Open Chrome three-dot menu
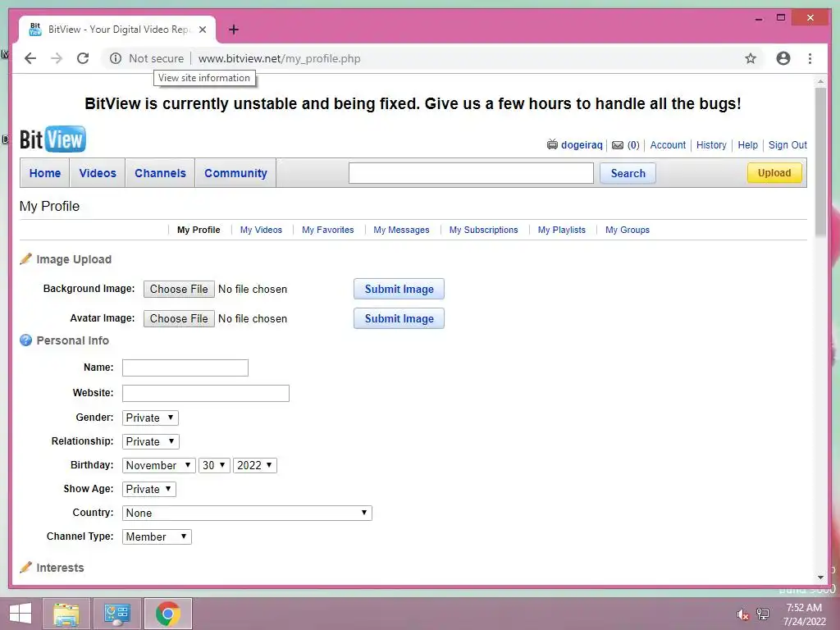Screen dimensions: 840x630 coord(810,58)
